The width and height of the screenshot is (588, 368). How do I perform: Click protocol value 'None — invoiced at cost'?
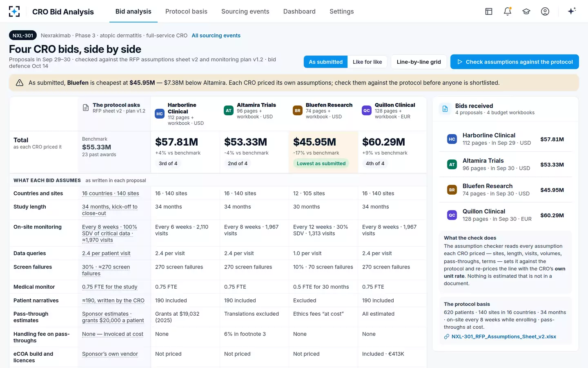click(113, 334)
